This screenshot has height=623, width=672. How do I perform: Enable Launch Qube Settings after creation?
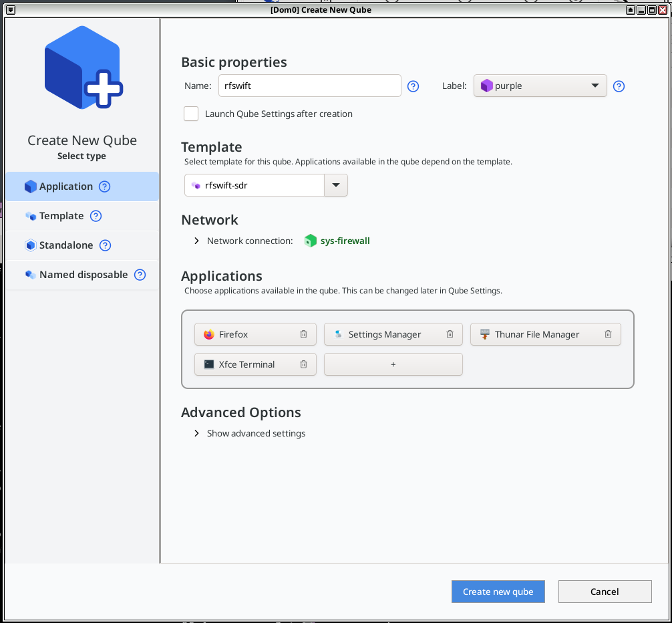[191, 114]
